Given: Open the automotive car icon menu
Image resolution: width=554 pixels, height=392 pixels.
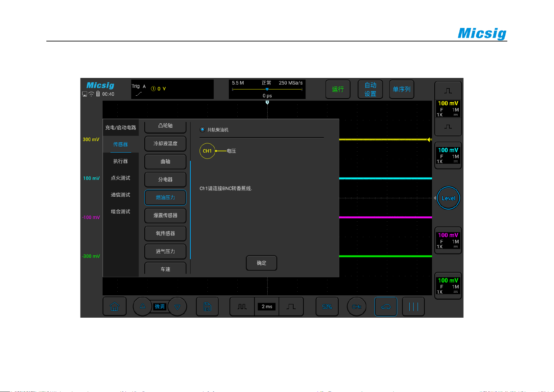Looking at the screenshot, I should 386,306.
